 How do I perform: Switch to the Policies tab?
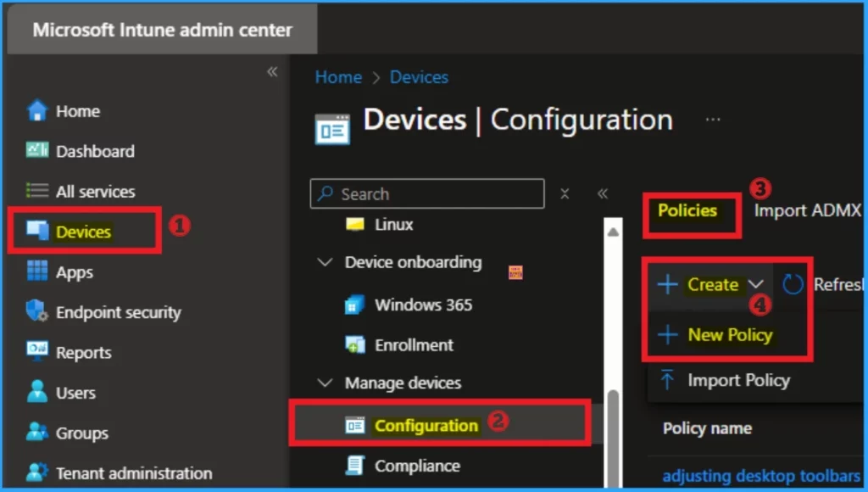point(687,210)
